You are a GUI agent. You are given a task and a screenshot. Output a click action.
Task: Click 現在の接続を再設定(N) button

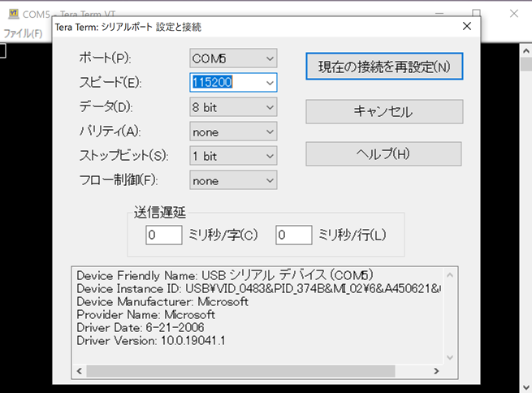(x=384, y=67)
